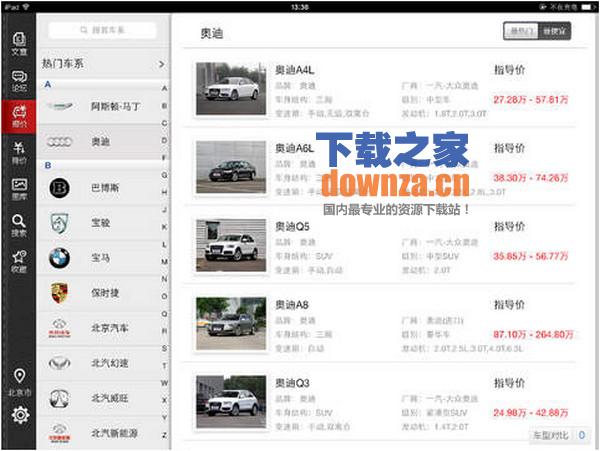The height and width of the screenshot is (451, 600).
Task: Open the settings gear in sidebar
Action: pos(20,415)
